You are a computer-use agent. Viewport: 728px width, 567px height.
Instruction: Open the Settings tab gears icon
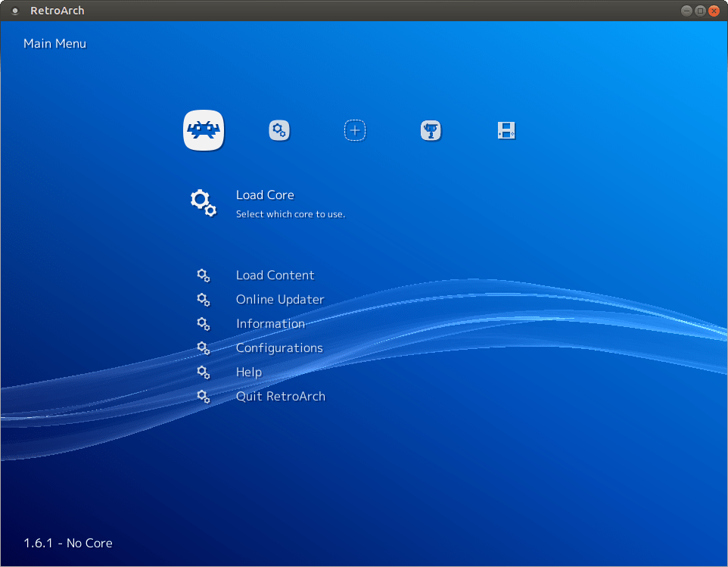(x=278, y=130)
